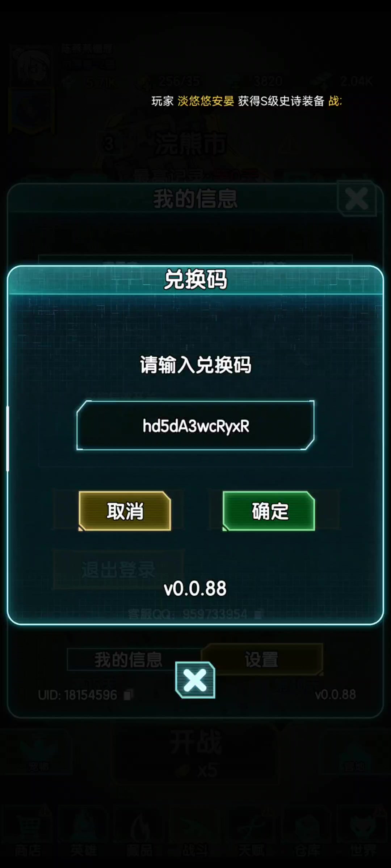Click the redeem code input field
The height and width of the screenshot is (868, 391).
click(x=195, y=425)
